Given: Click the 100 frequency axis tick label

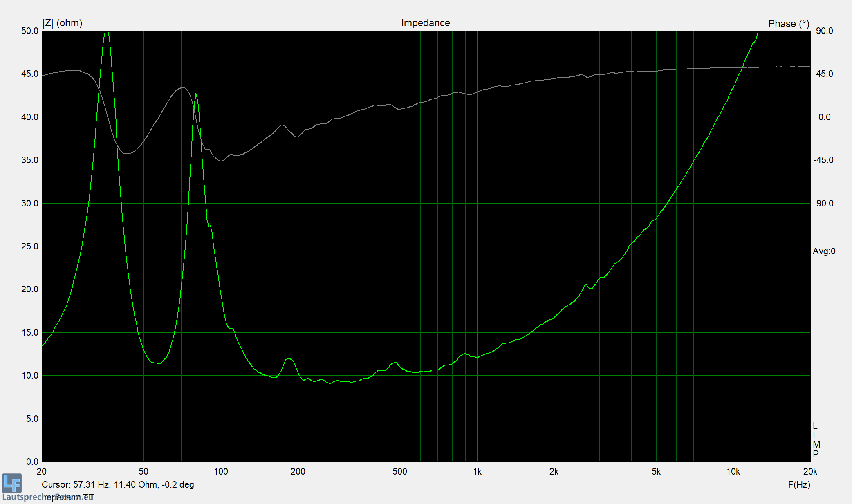Looking at the screenshot, I should (221, 472).
